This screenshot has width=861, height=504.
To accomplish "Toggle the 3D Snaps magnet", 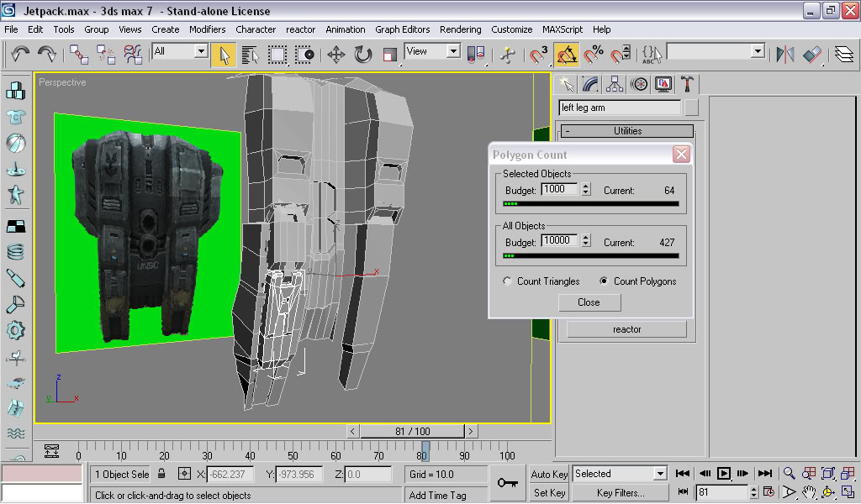I will 539,55.
